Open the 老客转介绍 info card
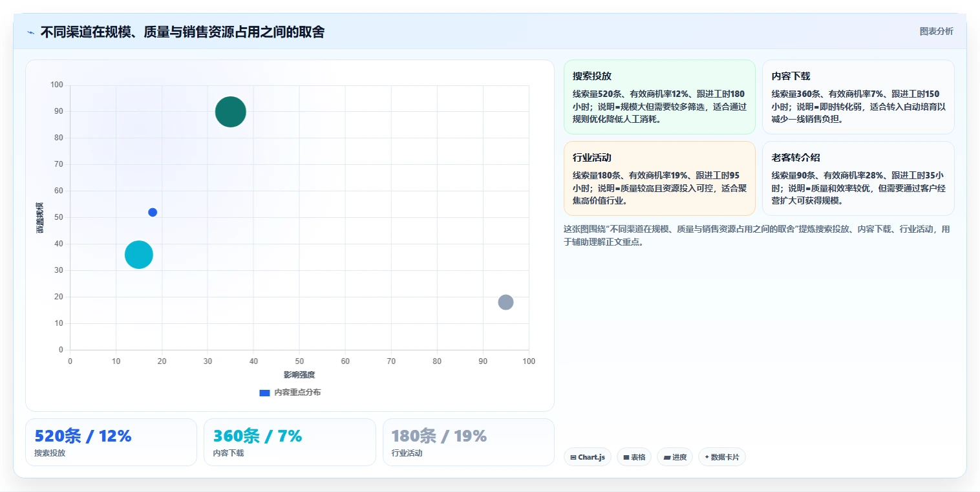This screenshot has width=980, height=492. [858, 178]
